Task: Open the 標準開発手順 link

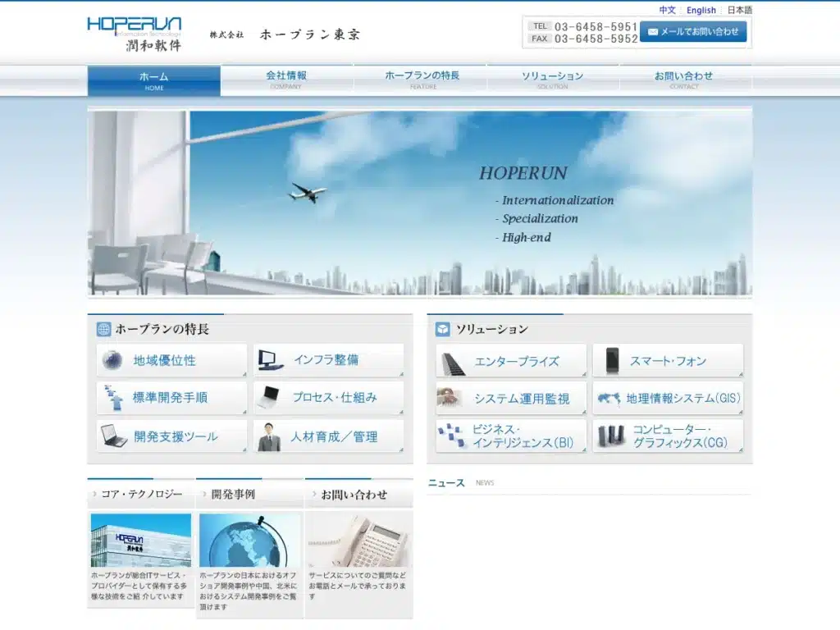Action: click(171, 398)
